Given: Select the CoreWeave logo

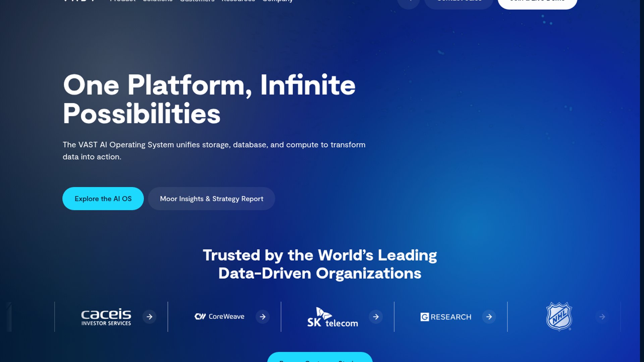Looking at the screenshot, I should [x=219, y=316].
